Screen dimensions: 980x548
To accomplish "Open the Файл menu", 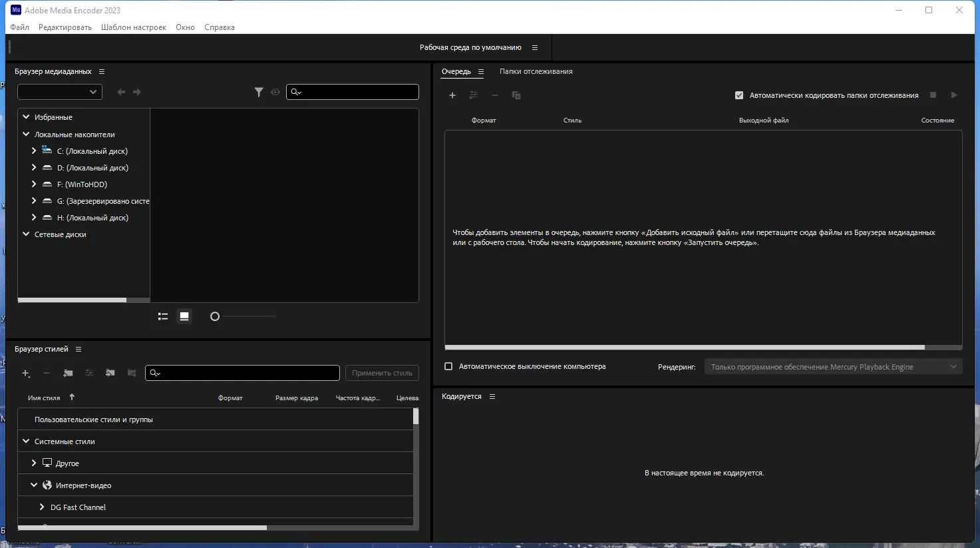I will pos(19,27).
